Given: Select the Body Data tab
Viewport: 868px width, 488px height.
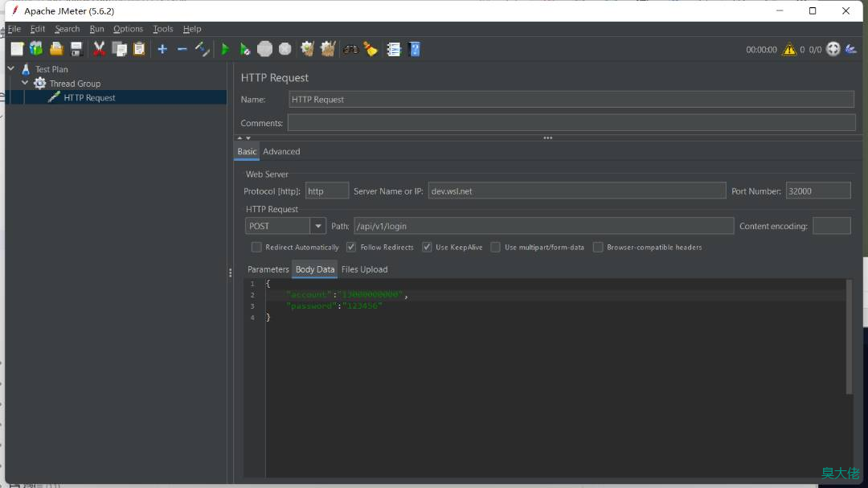Looking at the screenshot, I should pos(315,269).
